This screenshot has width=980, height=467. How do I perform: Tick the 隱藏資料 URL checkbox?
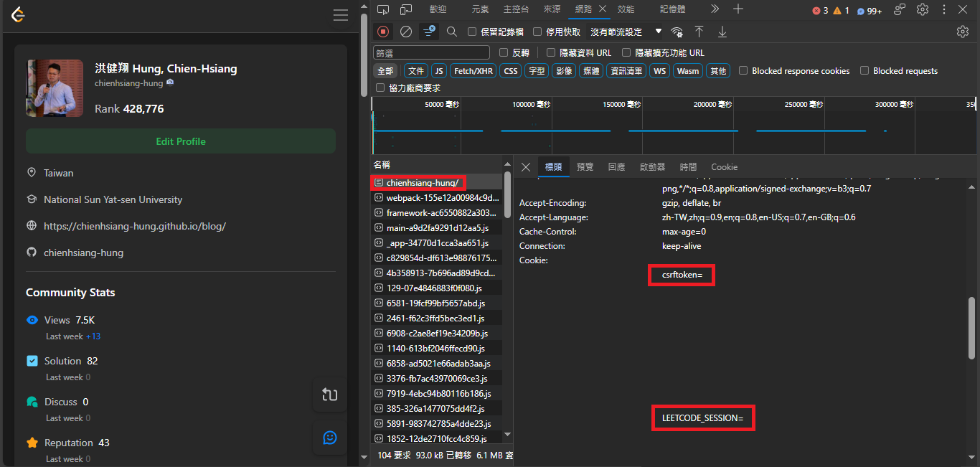click(551, 52)
